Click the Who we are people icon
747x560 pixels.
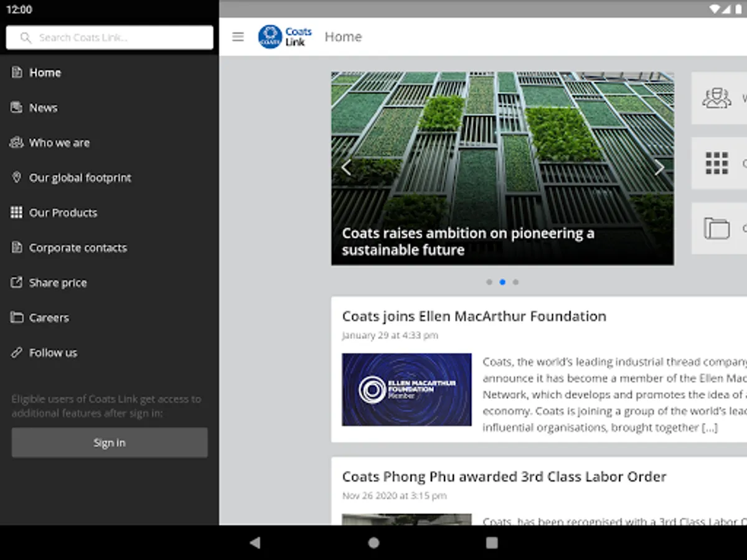point(17,142)
